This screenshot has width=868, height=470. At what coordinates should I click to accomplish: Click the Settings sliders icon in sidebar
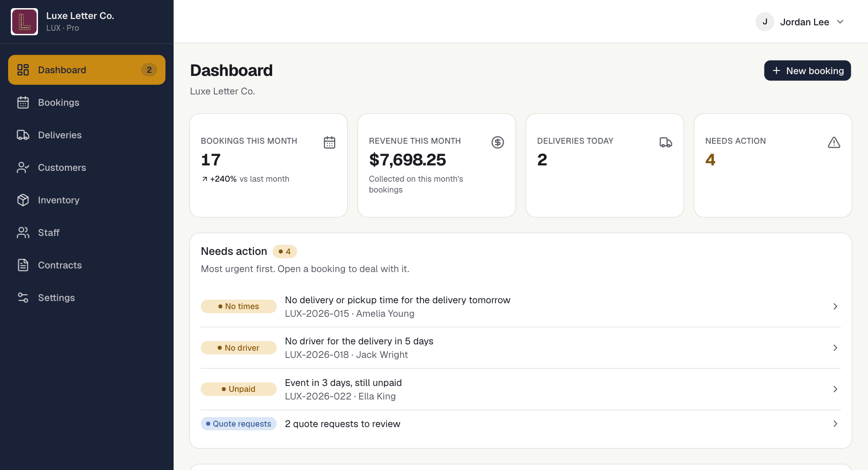click(23, 298)
